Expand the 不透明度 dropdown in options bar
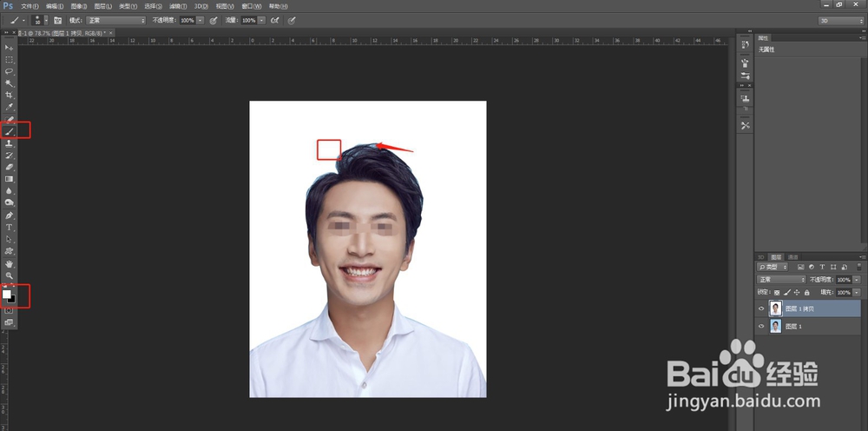The width and height of the screenshot is (868, 431). tap(201, 20)
